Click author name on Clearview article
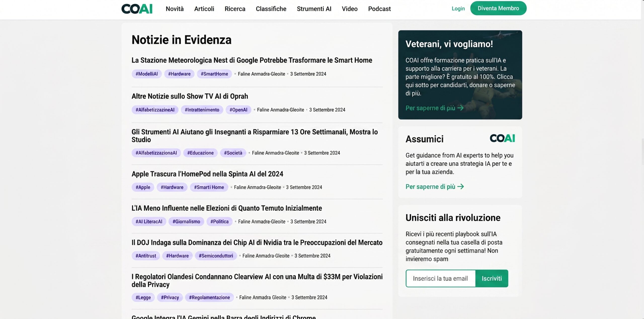The height and width of the screenshot is (319, 644). pyautogui.click(x=263, y=297)
